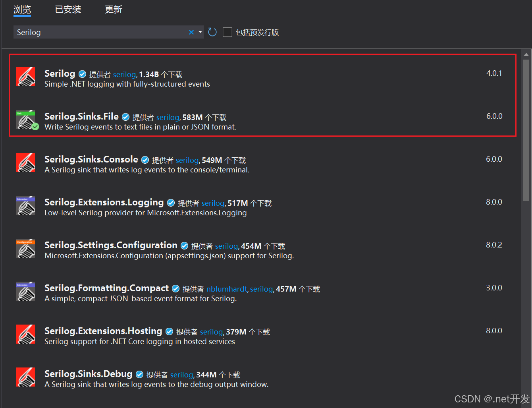Select the Serilog.Sinks.Console package title
Image resolution: width=532 pixels, height=408 pixels.
pos(91,159)
